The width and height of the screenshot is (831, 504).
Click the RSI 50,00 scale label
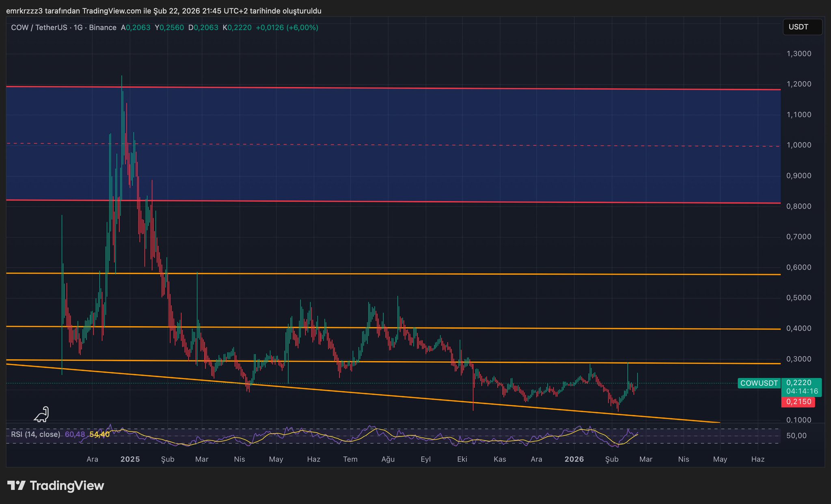click(796, 436)
